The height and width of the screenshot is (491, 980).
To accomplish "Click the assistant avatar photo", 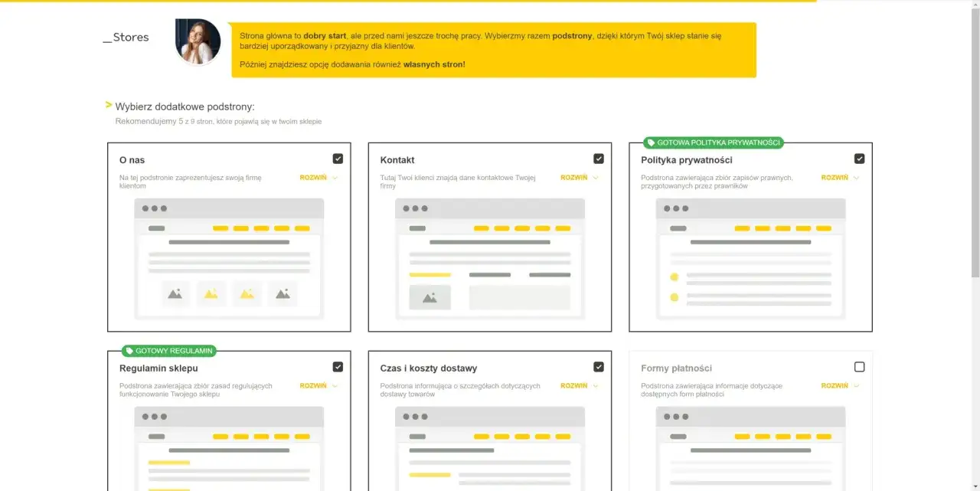I will pos(198,41).
